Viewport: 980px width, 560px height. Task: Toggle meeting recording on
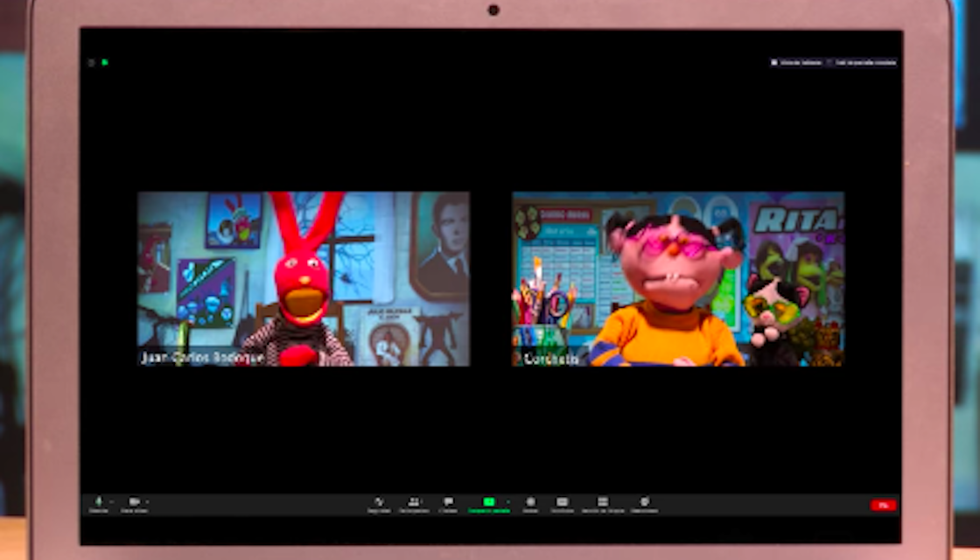coord(530,503)
